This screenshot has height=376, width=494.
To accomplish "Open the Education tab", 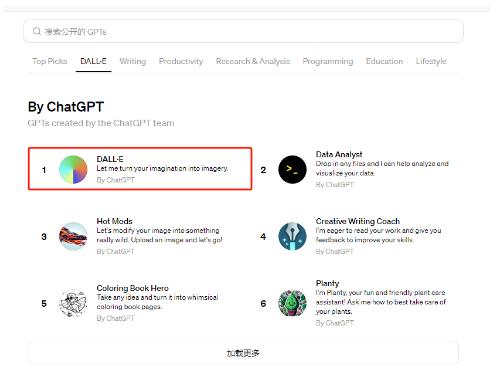I will tap(384, 61).
